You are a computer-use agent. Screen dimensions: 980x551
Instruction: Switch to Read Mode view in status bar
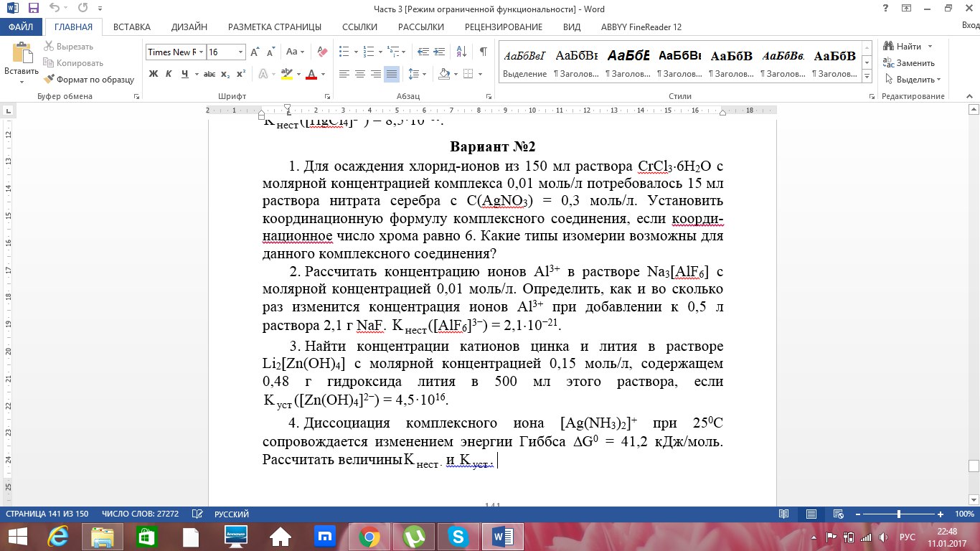pos(784,514)
